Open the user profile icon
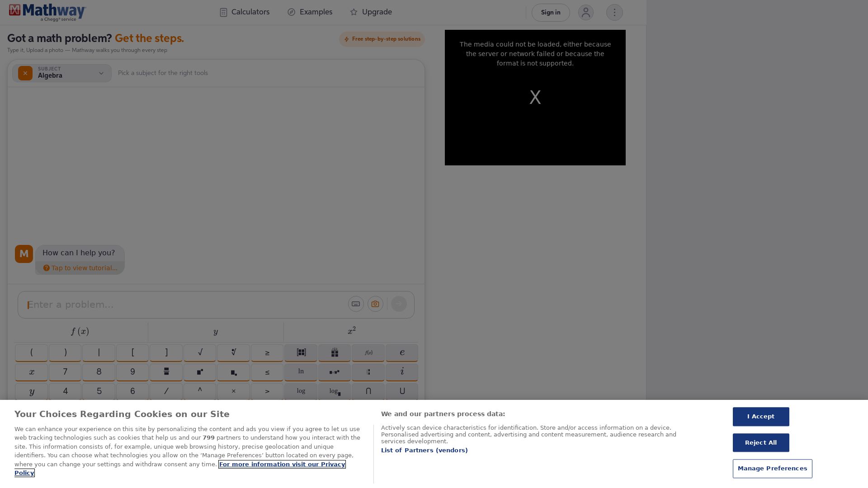 coord(586,12)
